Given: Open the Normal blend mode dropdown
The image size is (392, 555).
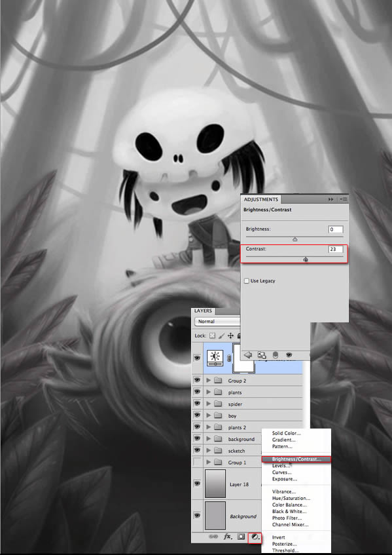Looking at the screenshot, I should [217, 321].
